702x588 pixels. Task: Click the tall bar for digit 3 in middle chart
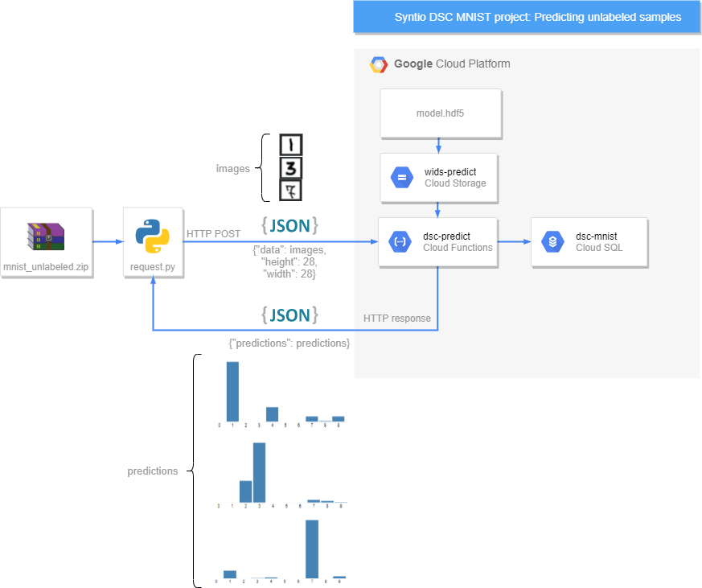259,472
